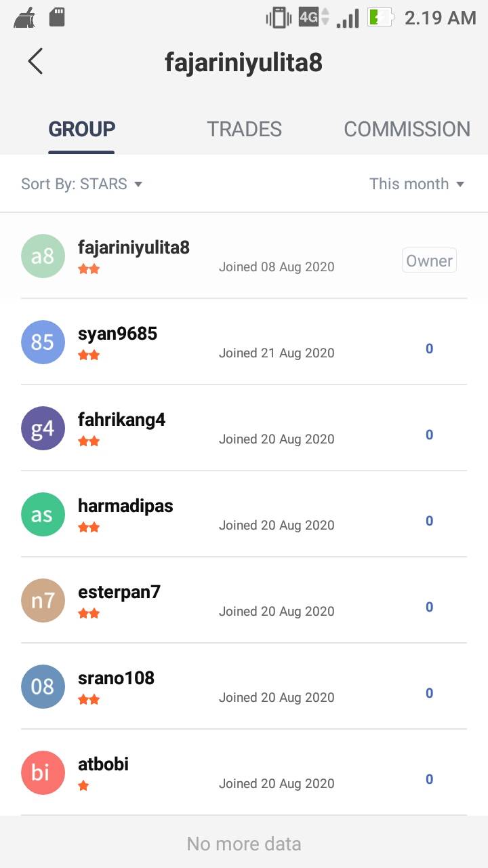The width and height of the screenshot is (488, 868).
Task: Open the purple g4 avatar for fahrikang4
Action: (x=43, y=428)
